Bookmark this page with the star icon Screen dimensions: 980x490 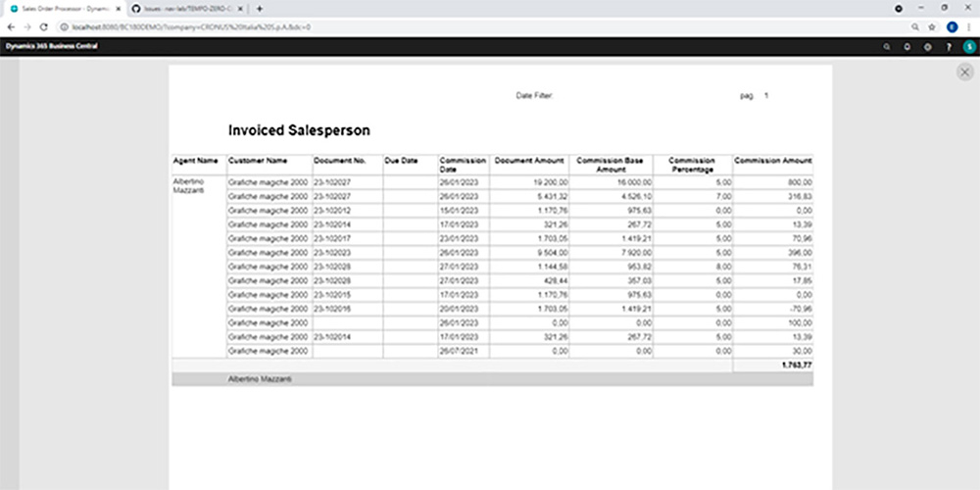click(931, 26)
